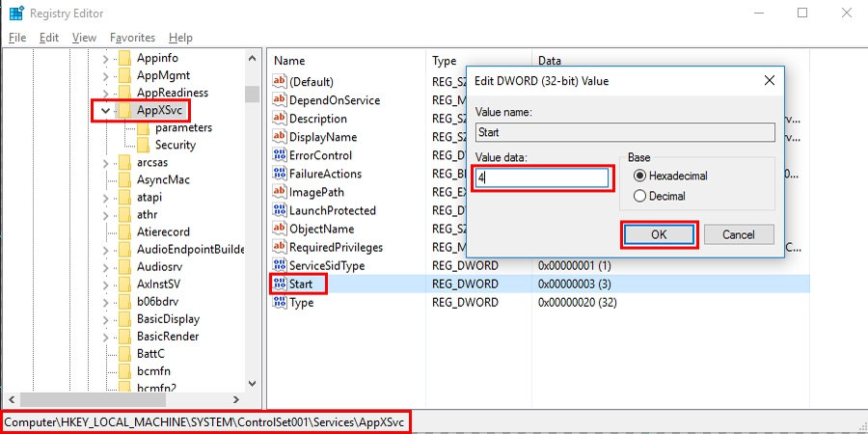Expand the atapi tree node
868x434 pixels.
105,198
